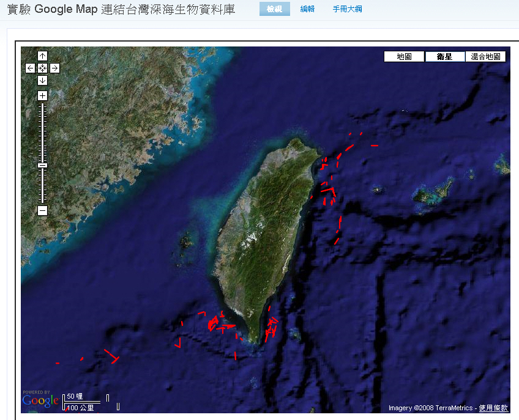Open the 使用條款 terms link
Viewport: 519px width, 420px height.
pyautogui.click(x=493, y=408)
